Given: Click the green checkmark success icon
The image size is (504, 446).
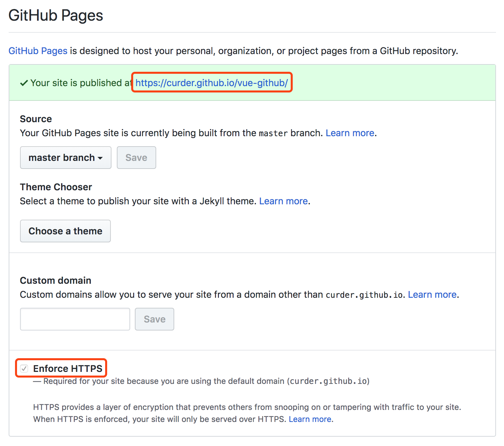Looking at the screenshot, I should (x=24, y=83).
